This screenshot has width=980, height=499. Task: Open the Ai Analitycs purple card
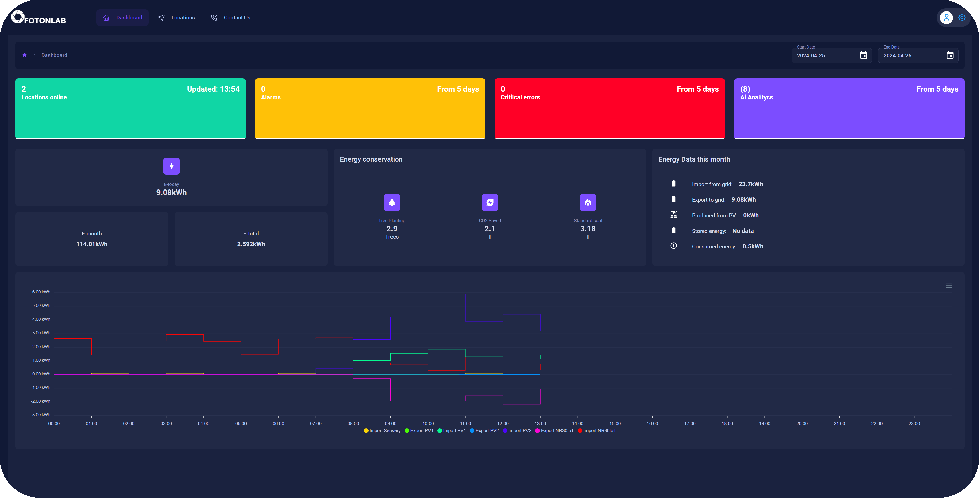[850, 109]
